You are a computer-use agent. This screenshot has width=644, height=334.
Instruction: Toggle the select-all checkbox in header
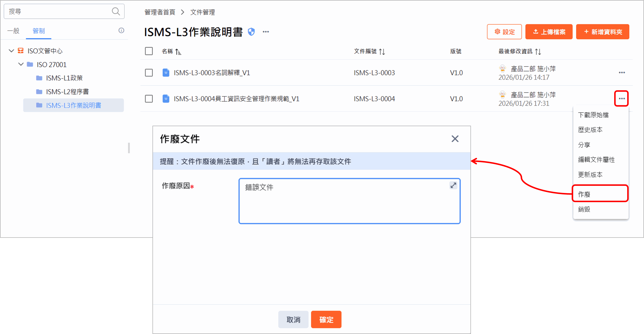pos(149,51)
